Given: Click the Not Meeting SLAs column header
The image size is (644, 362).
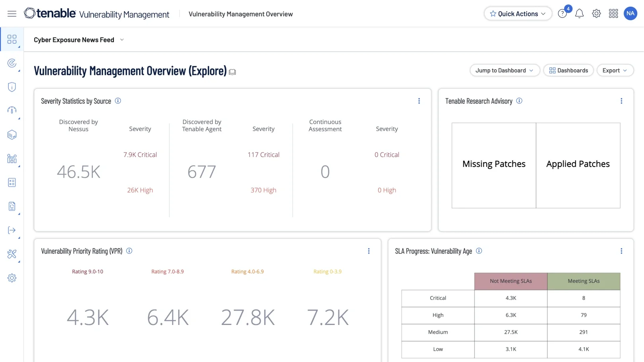Looking at the screenshot, I should pos(511,281).
